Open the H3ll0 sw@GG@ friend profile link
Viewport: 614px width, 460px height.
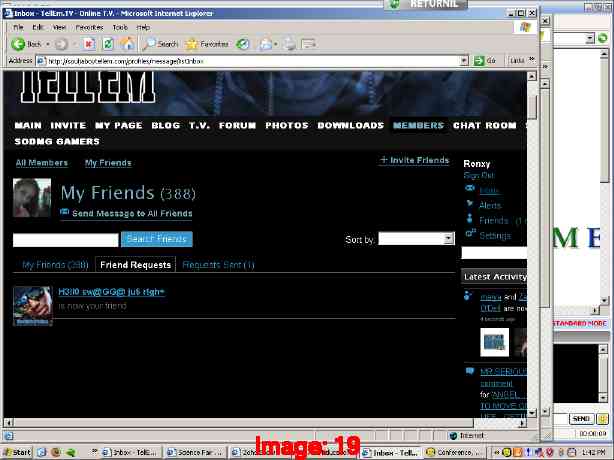(111, 292)
